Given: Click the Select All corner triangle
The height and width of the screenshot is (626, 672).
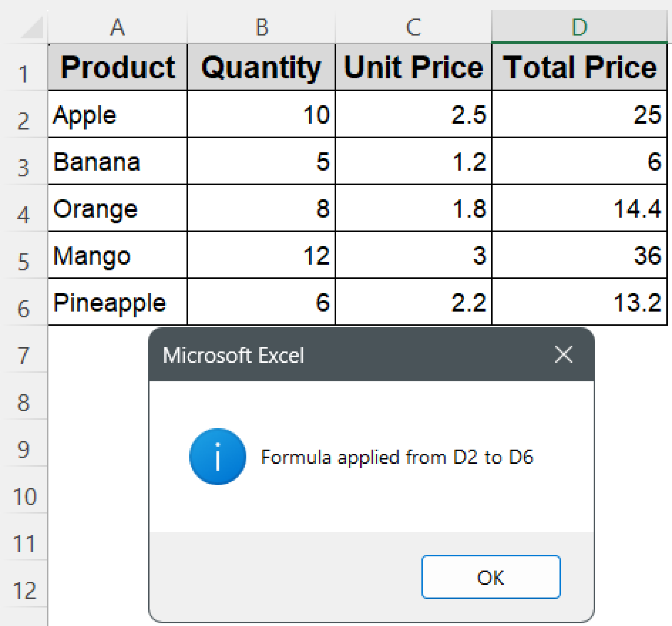Looking at the screenshot, I should point(32,28).
